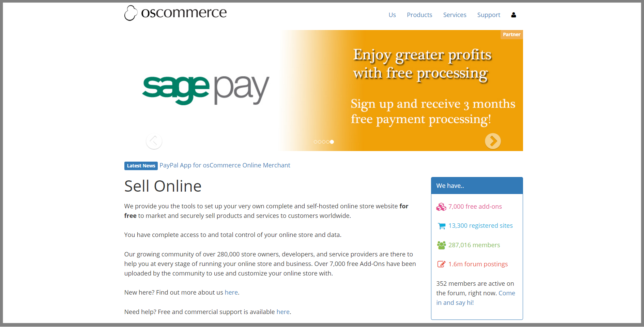Open the Us menu
The image size is (644, 327).
[x=392, y=15]
